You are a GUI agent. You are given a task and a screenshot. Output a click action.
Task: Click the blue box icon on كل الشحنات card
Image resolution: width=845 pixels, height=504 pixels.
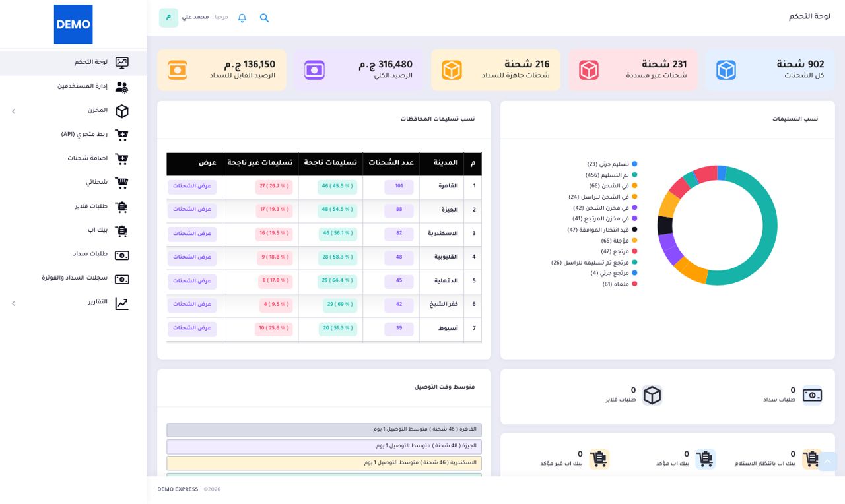tap(726, 70)
